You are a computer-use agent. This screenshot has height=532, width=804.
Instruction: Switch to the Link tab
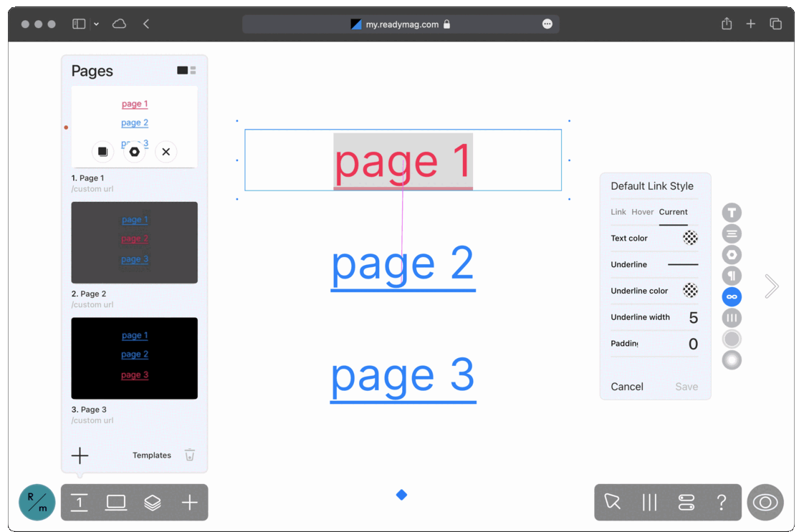pos(618,212)
